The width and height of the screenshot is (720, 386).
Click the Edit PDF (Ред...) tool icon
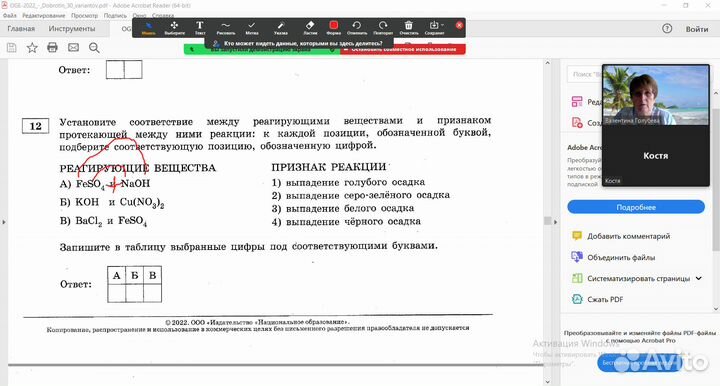click(x=577, y=101)
